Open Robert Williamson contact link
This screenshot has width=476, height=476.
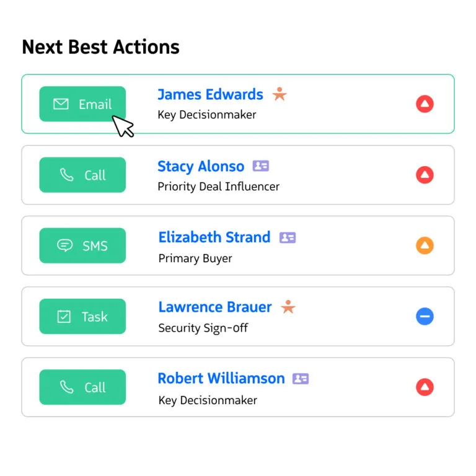coord(221,378)
